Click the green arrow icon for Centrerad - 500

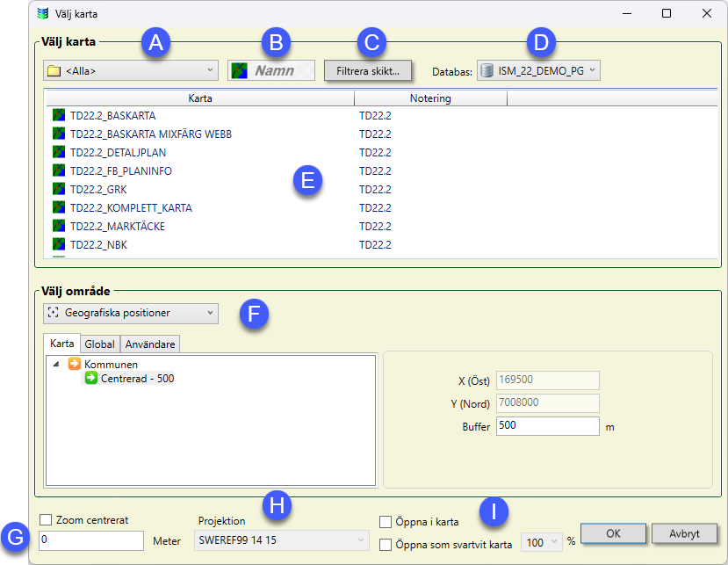(90, 378)
